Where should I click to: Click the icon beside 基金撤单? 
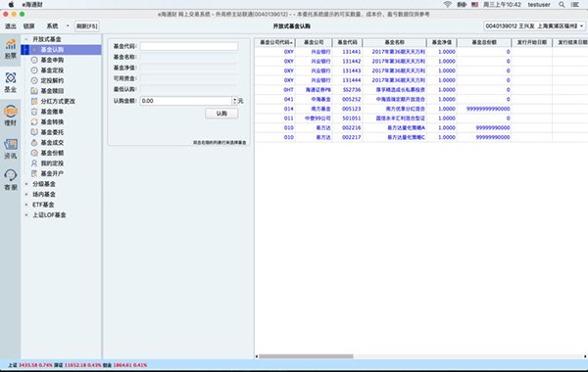click(x=34, y=112)
